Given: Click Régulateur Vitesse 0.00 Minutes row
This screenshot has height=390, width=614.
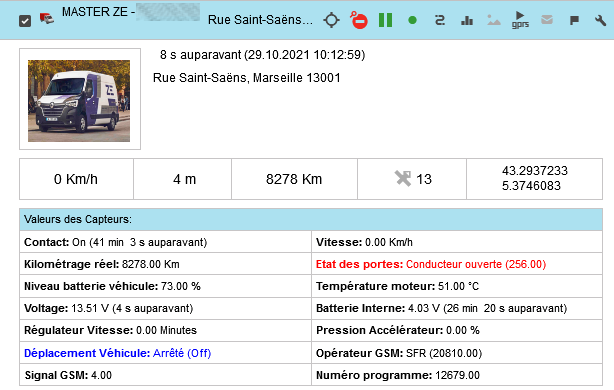Looking at the screenshot, I should (165, 330).
